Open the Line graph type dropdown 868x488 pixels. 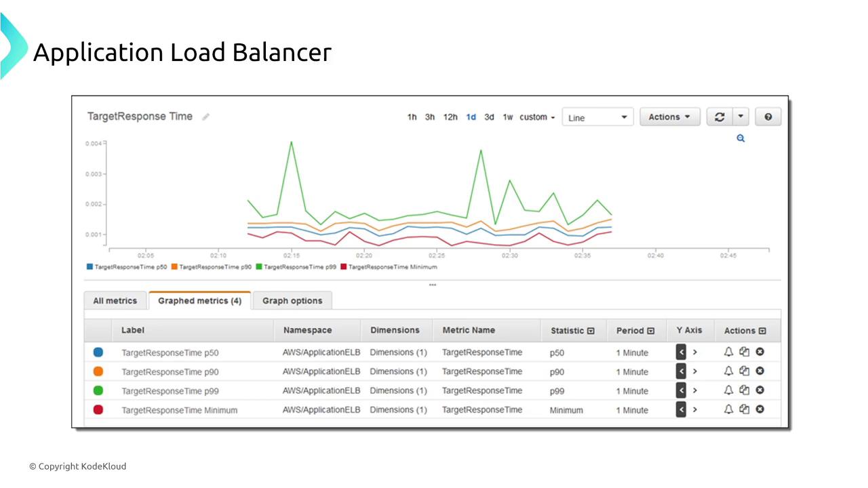597,117
